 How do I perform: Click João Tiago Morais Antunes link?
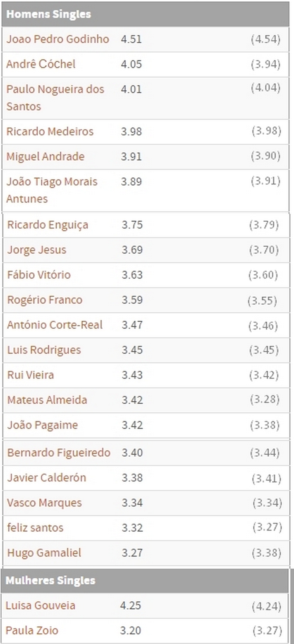pyautogui.click(x=52, y=182)
